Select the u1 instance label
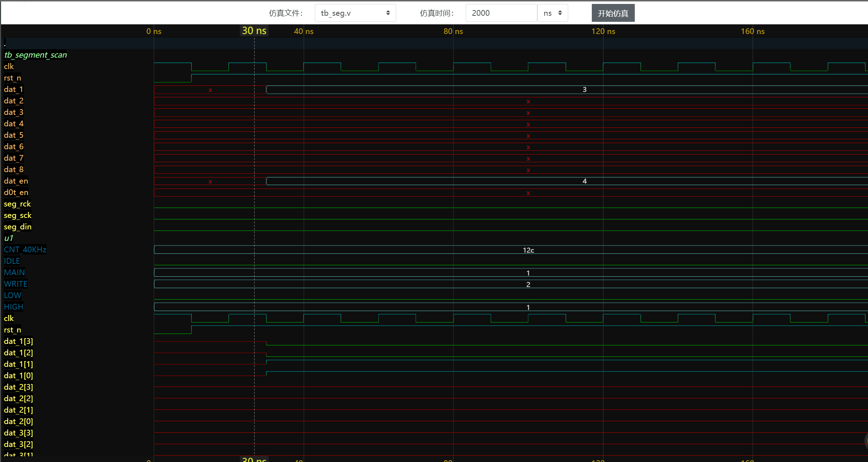The height and width of the screenshot is (462, 868). [x=9, y=238]
